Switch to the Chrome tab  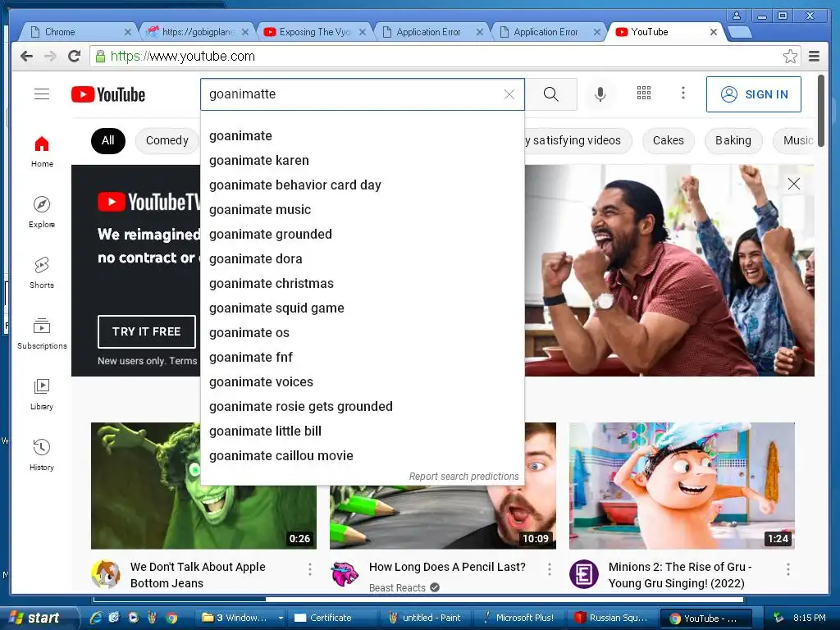pyautogui.click(x=78, y=32)
